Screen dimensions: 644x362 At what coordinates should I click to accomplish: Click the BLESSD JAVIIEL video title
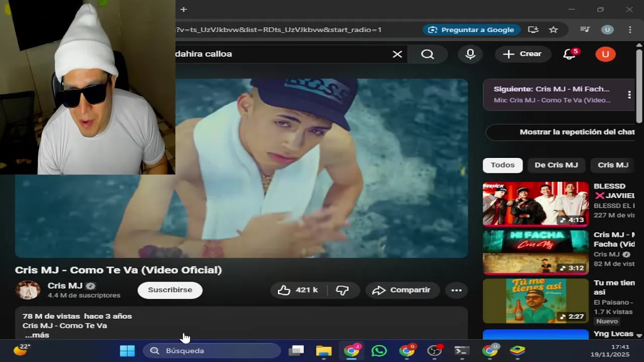tap(614, 191)
